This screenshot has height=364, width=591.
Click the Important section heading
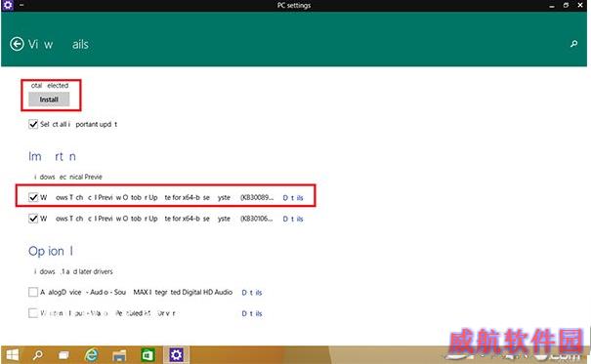click(52, 156)
